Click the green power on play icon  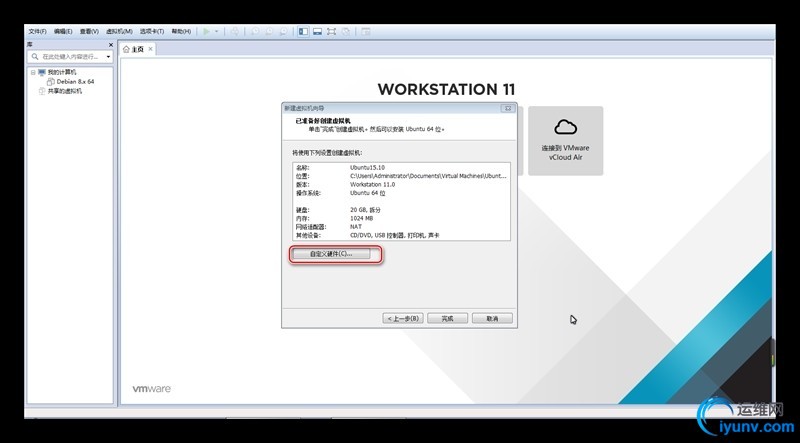coord(206,32)
